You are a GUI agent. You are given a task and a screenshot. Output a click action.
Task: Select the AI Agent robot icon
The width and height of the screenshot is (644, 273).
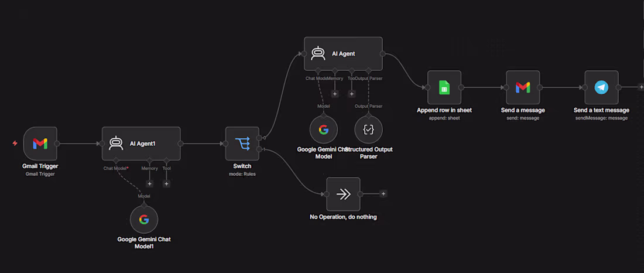(x=318, y=53)
